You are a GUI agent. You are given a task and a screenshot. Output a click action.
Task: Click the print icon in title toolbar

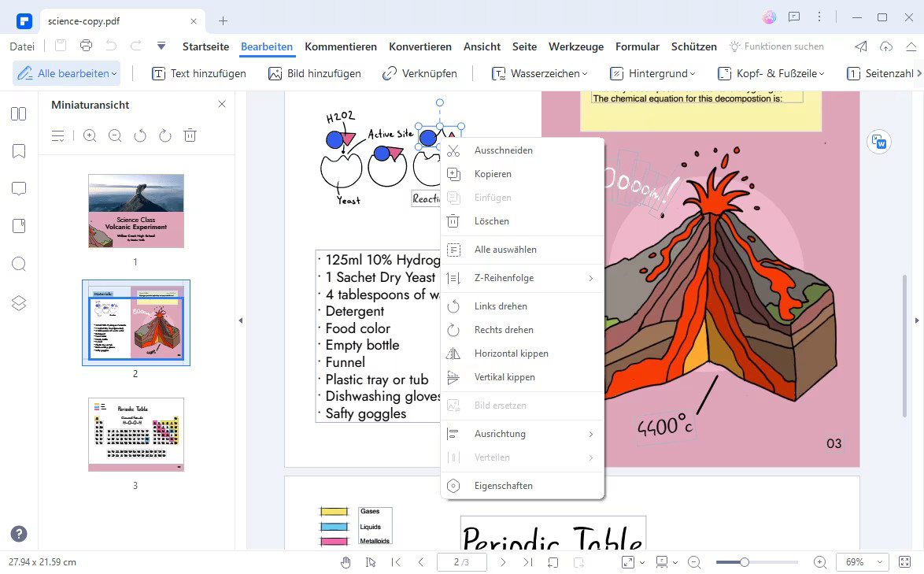click(86, 46)
